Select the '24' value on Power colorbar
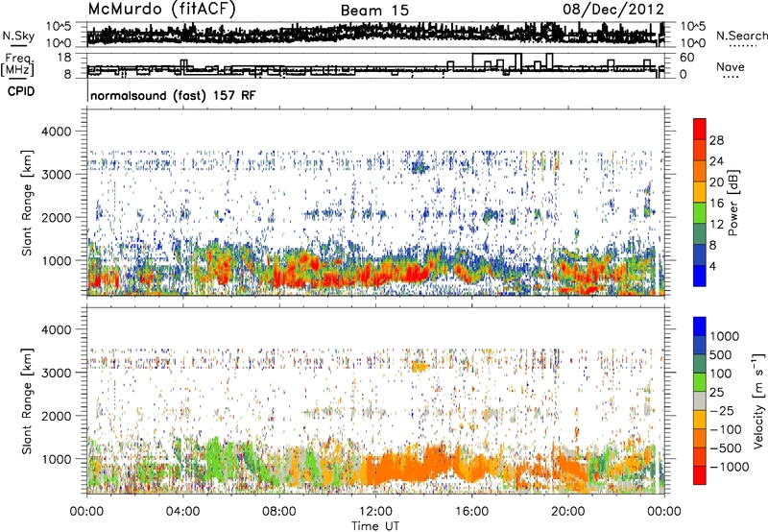This screenshot has height=532, width=768. [x=716, y=161]
